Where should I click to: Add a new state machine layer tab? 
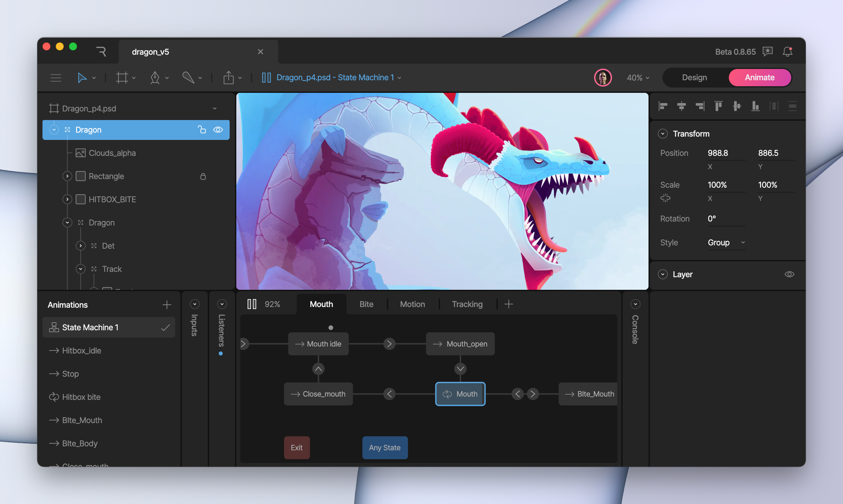(x=508, y=304)
